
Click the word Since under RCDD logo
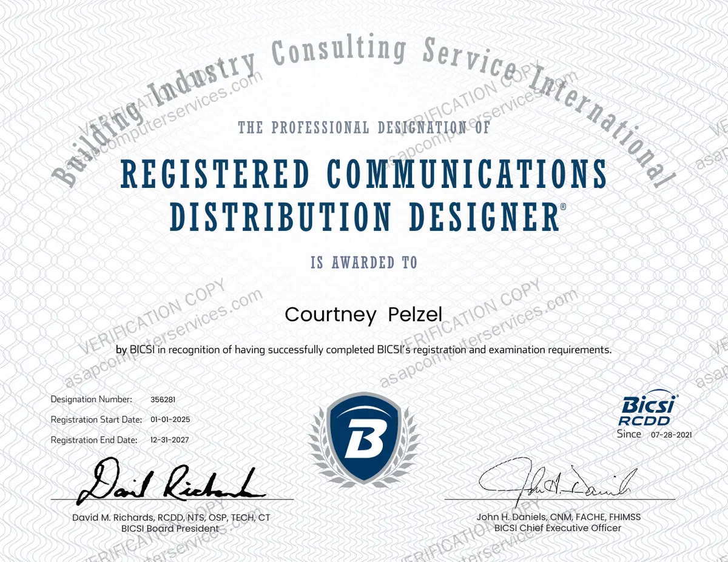click(629, 434)
